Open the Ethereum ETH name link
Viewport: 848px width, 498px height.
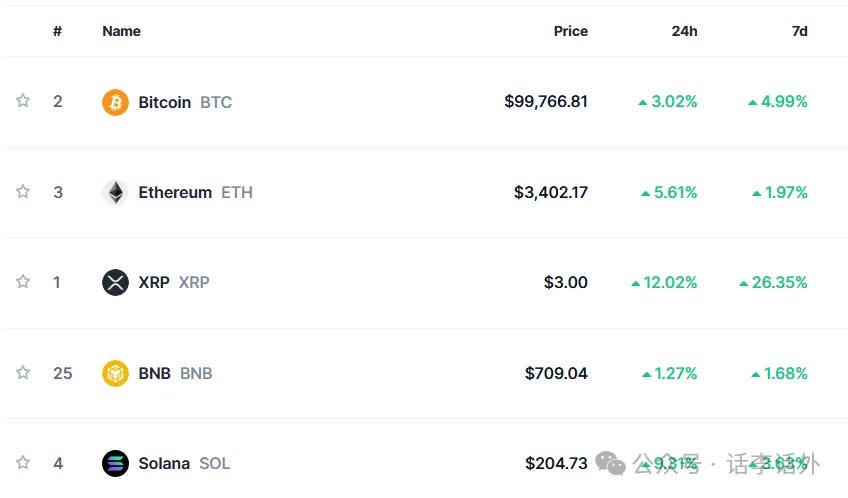[x=195, y=192]
